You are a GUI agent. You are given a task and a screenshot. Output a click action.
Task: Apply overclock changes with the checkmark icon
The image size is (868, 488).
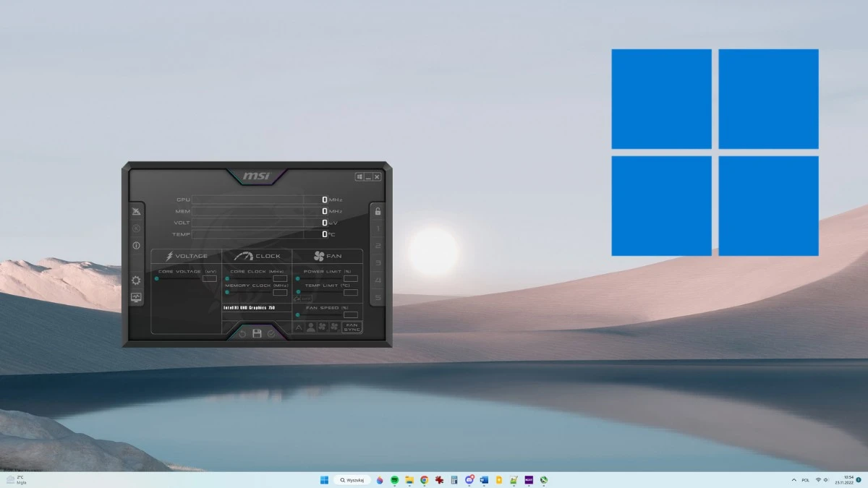tap(271, 333)
